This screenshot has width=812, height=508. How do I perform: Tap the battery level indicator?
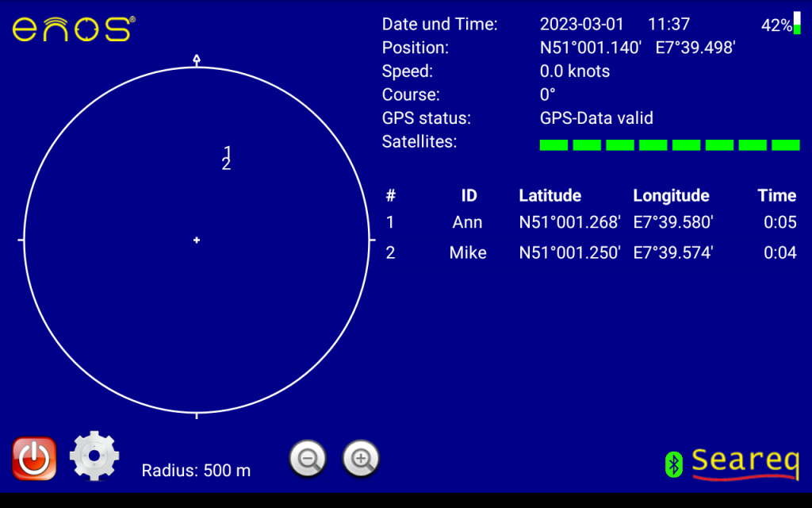pos(796,24)
